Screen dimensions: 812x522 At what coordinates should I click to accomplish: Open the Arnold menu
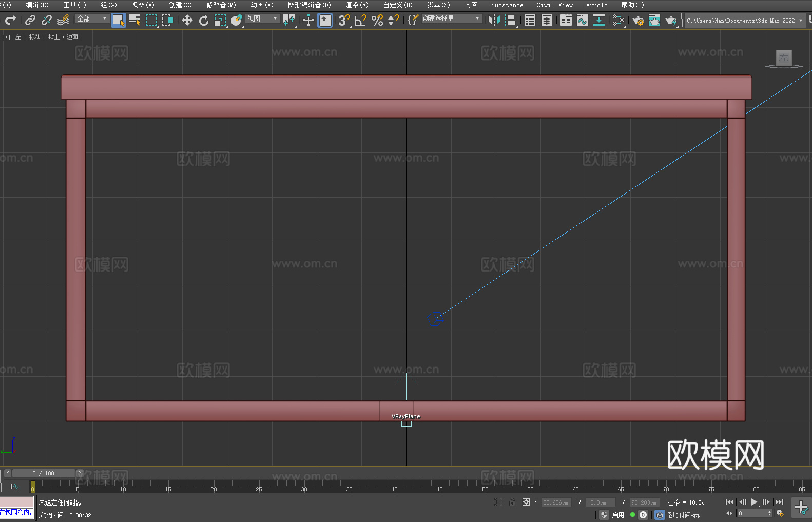[x=596, y=5]
